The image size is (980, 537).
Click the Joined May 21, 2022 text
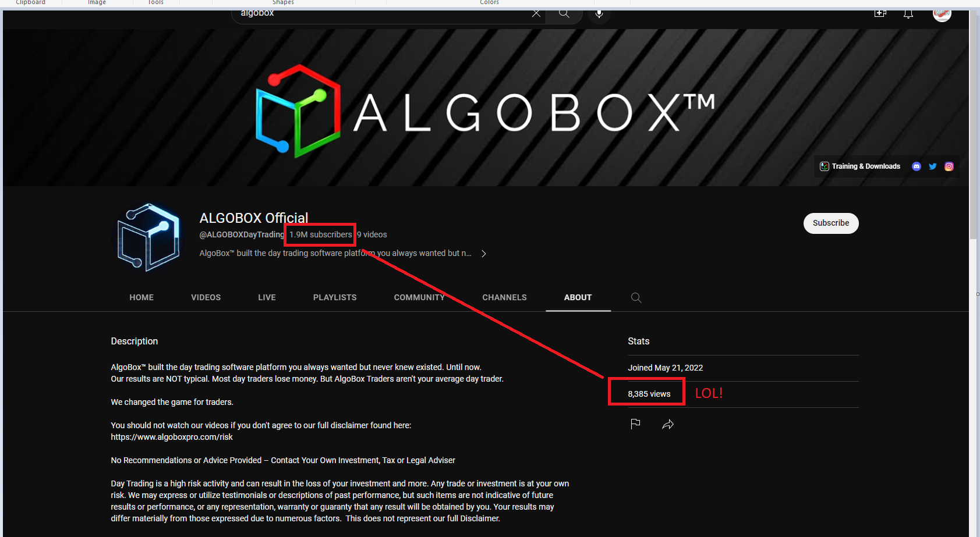click(x=665, y=368)
